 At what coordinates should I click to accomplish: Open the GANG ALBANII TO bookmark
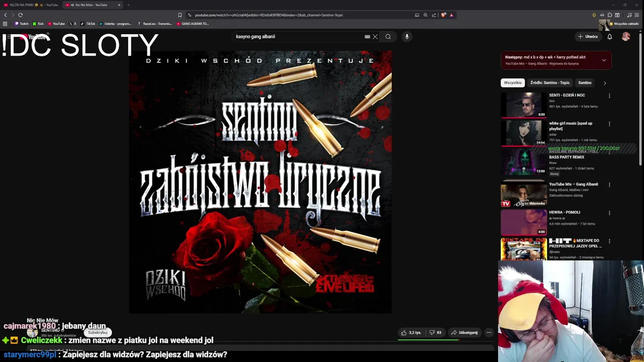(x=193, y=24)
